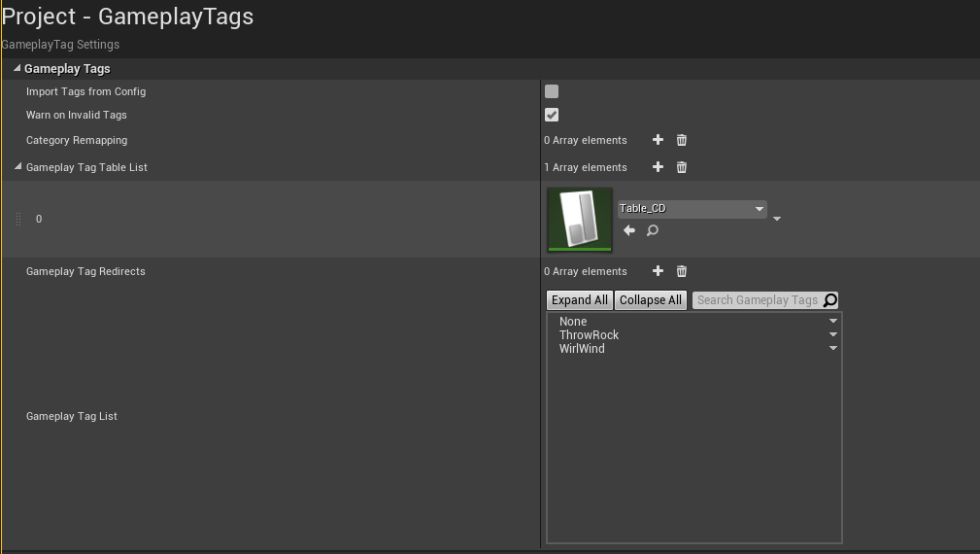Open the ThrowRock tag options arrow
The width and height of the screenshot is (980, 554).
click(832, 335)
